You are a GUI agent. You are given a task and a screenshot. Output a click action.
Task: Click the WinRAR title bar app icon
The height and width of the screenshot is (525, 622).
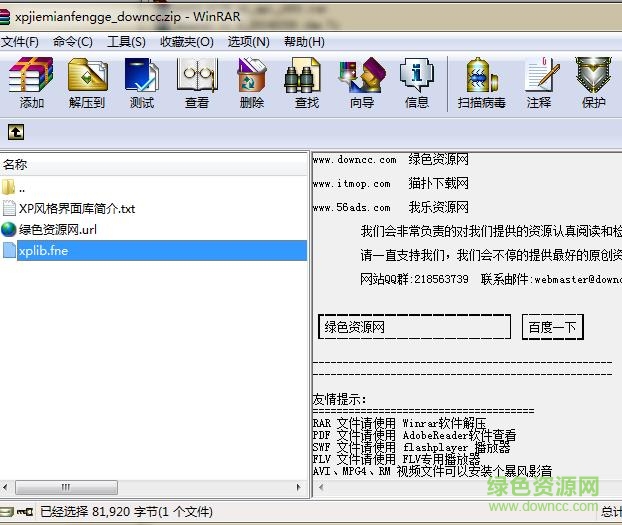tap(4, 17)
